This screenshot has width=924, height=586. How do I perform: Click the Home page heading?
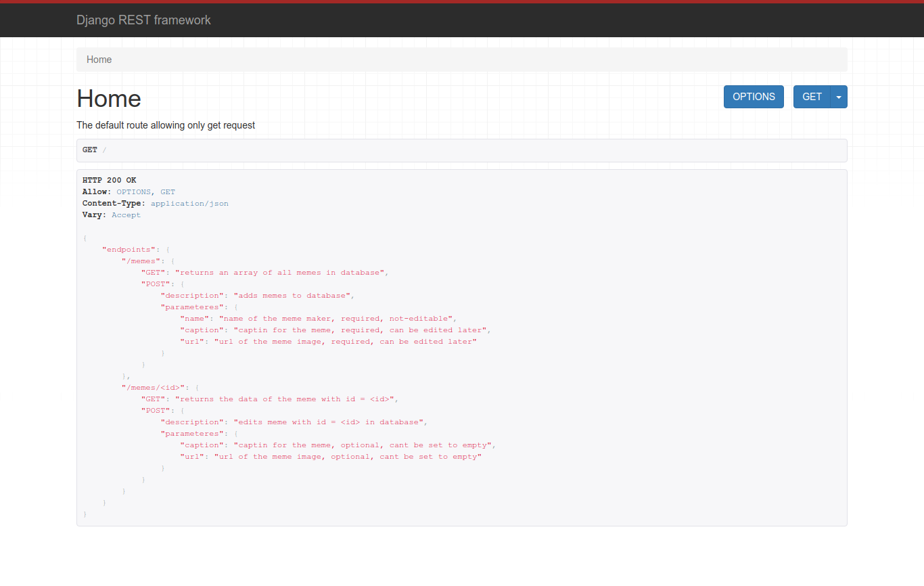click(109, 99)
